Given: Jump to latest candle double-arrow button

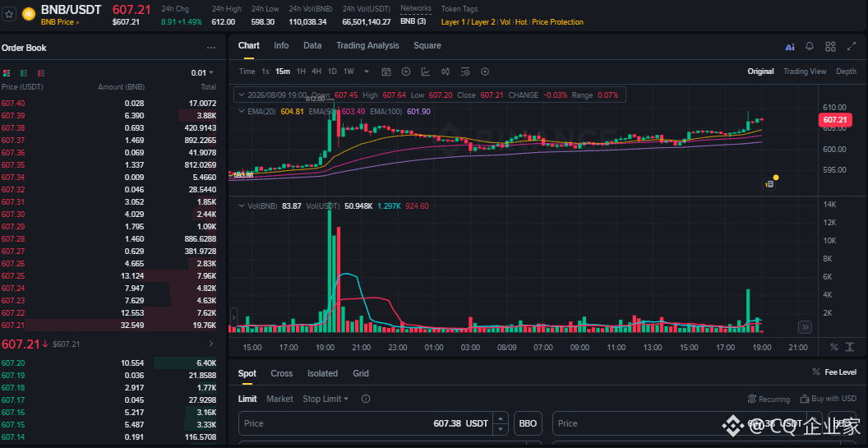Looking at the screenshot, I should click(805, 327).
